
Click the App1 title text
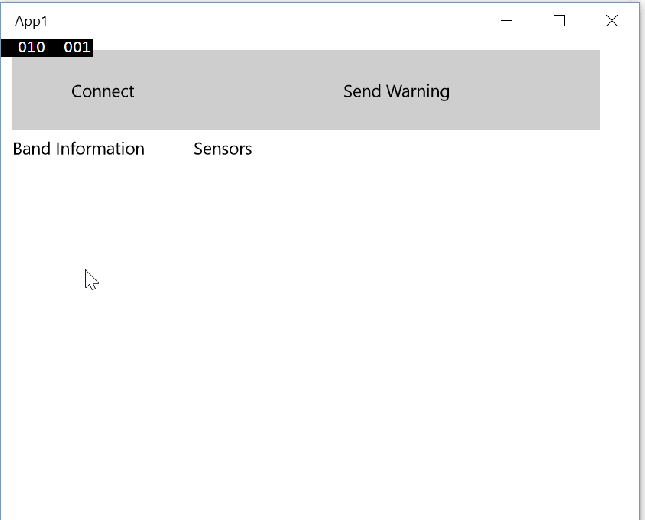point(32,21)
